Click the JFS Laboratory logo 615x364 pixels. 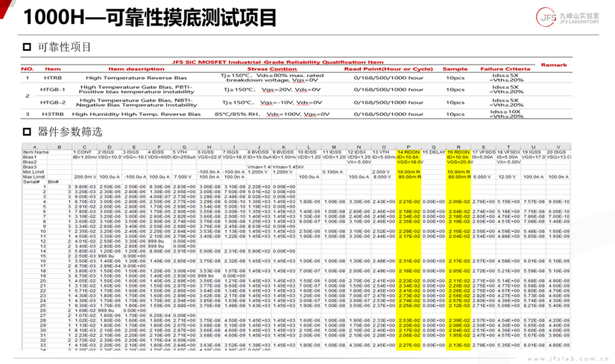[x=567, y=17]
